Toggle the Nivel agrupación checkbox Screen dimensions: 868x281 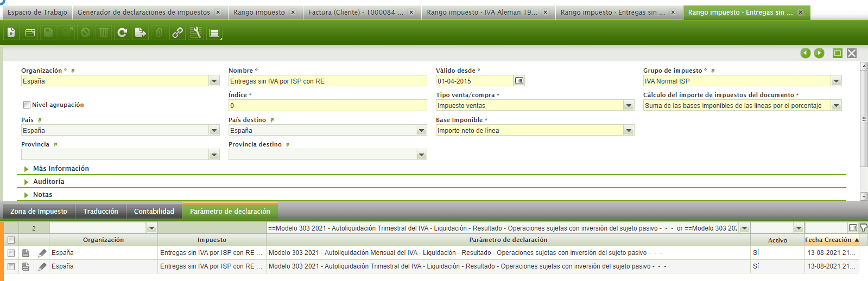(x=27, y=105)
